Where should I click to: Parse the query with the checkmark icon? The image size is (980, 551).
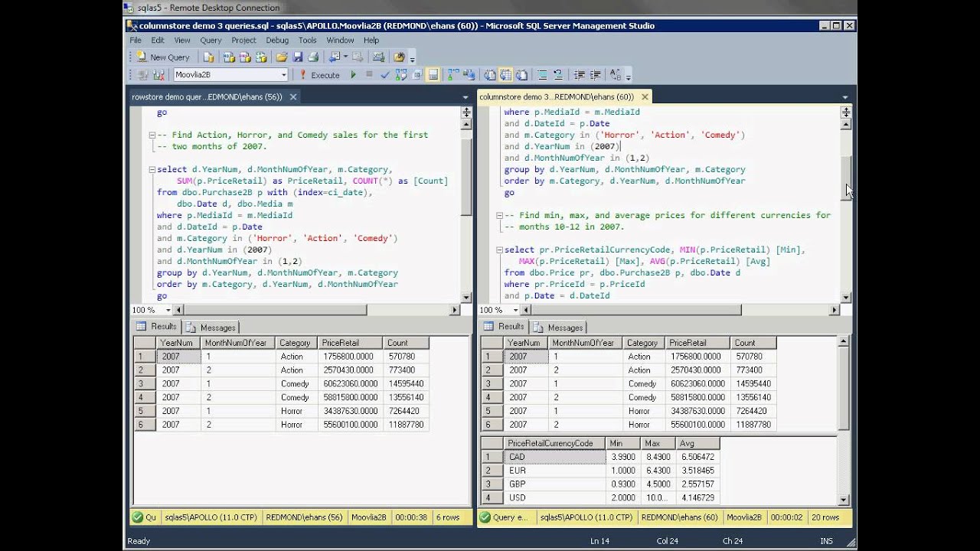(x=385, y=75)
